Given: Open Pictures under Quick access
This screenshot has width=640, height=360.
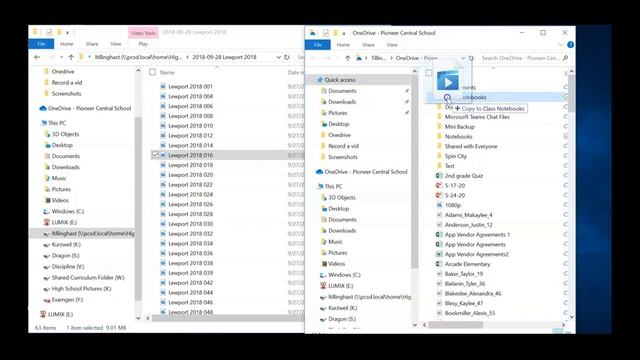Looking at the screenshot, I should (x=338, y=113).
